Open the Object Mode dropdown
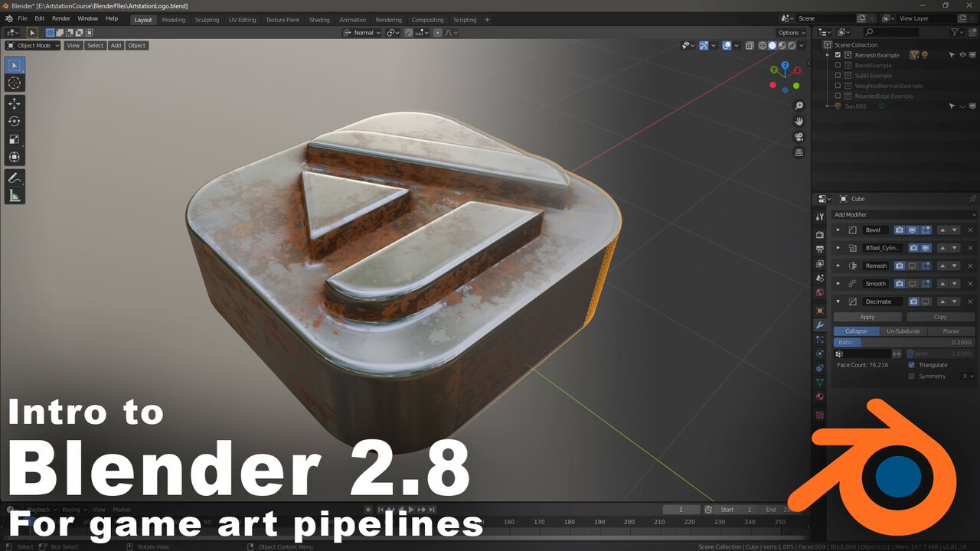980x551 pixels. coord(33,45)
